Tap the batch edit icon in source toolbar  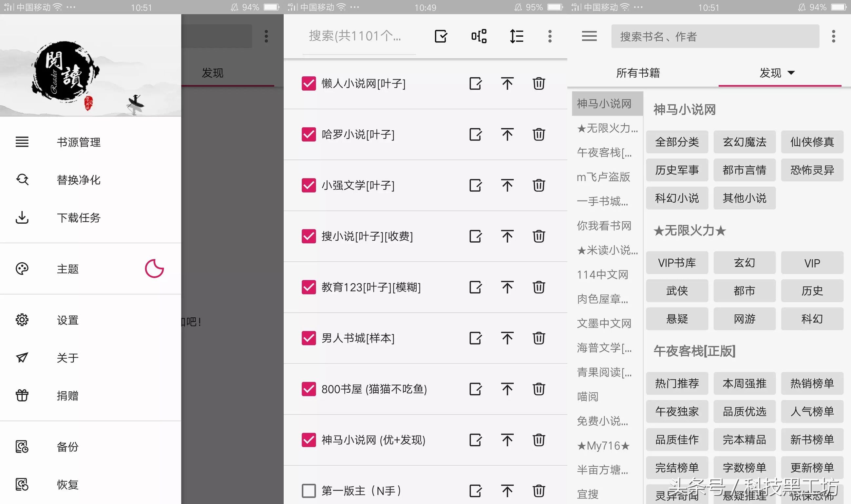pos(441,36)
